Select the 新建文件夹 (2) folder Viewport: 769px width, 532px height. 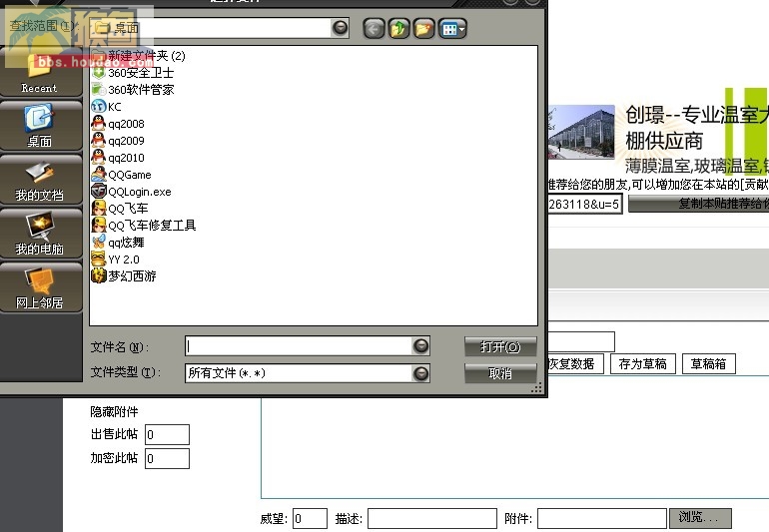point(139,56)
